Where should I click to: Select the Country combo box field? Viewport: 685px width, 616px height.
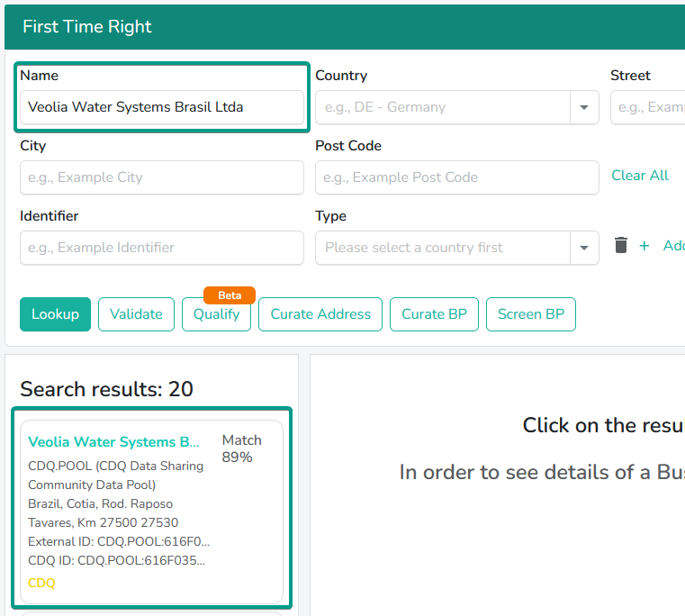click(457, 107)
